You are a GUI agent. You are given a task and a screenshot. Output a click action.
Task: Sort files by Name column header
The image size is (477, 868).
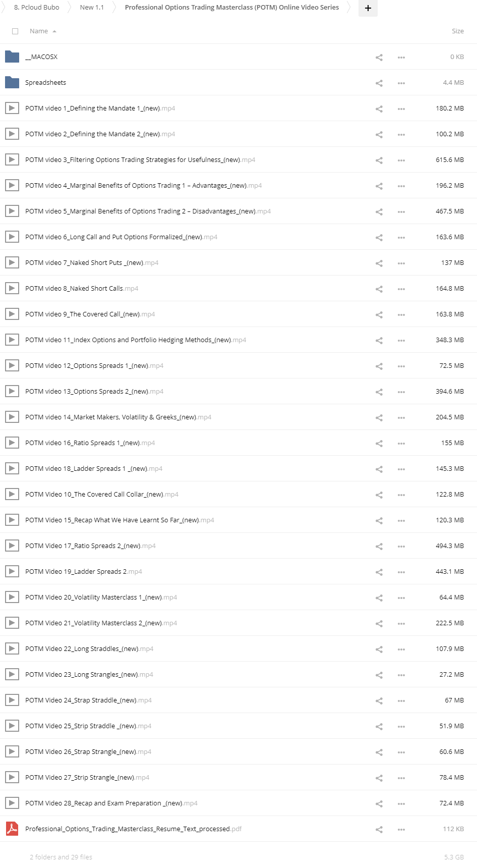point(39,31)
